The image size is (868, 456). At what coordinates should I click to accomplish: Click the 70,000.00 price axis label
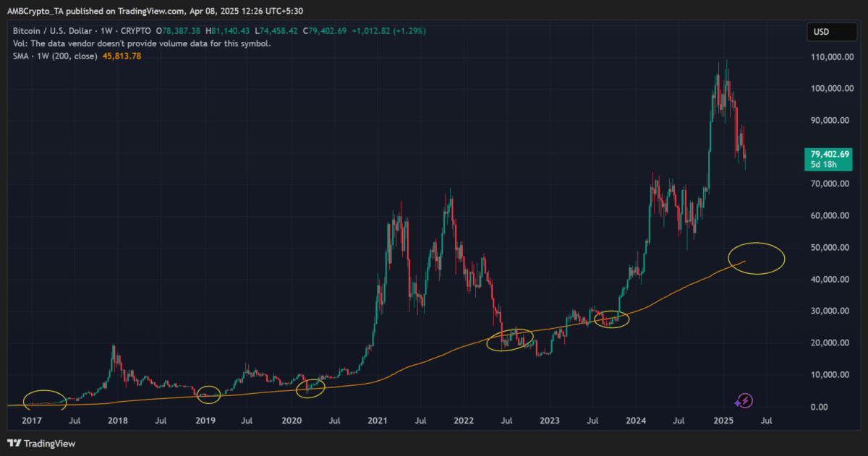point(829,184)
